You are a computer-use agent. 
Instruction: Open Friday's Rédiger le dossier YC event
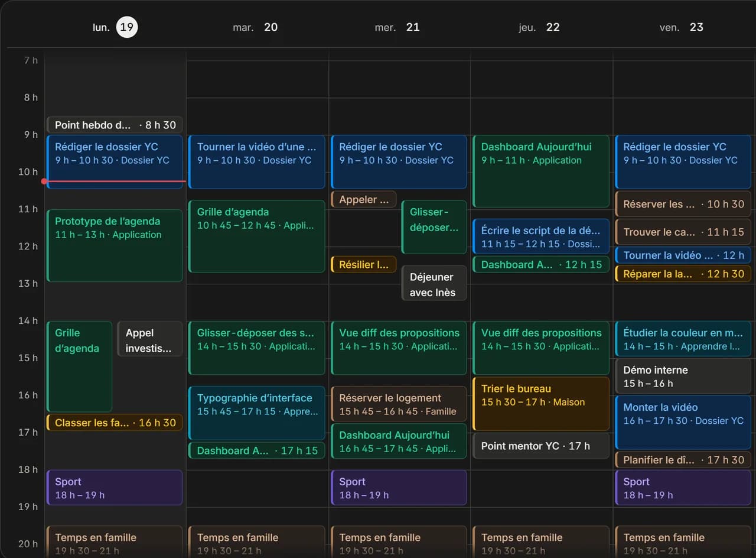pyautogui.click(x=683, y=162)
